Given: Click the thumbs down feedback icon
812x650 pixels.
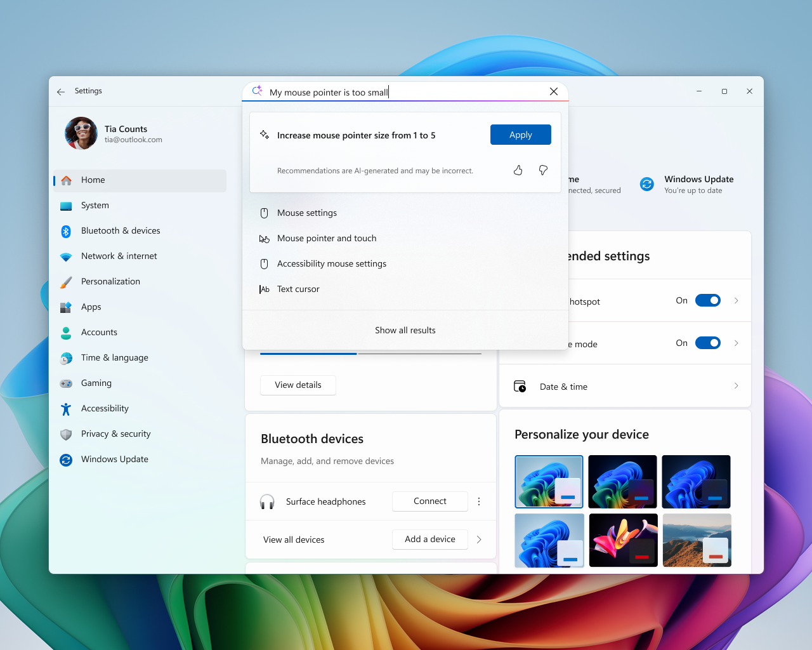Looking at the screenshot, I should (543, 170).
